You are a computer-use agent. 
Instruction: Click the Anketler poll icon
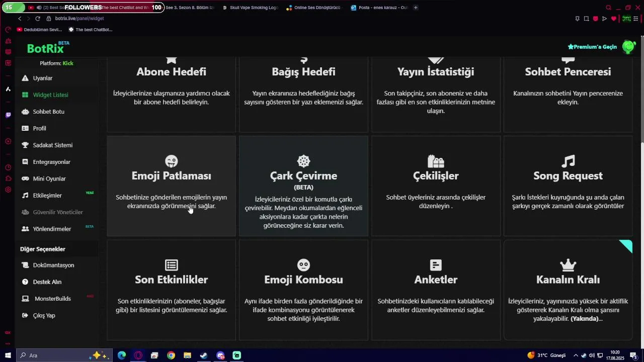pos(436,265)
